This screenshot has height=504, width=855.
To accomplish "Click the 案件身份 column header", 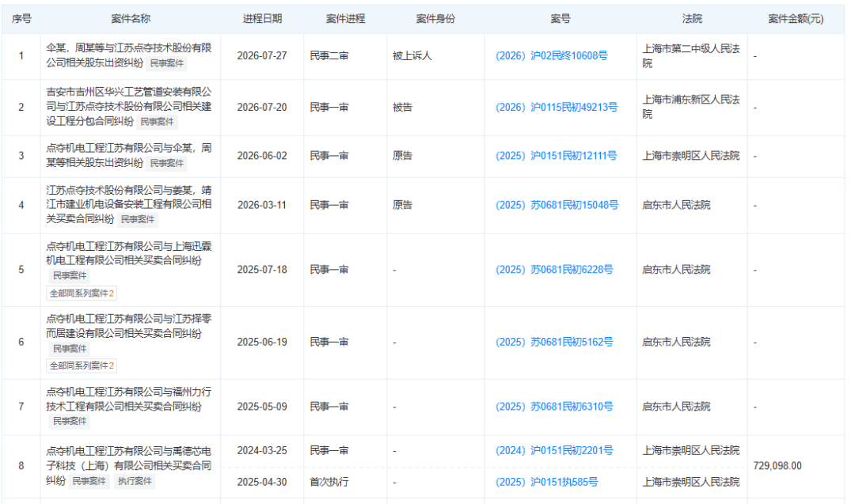I will click(x=435, y=19).
